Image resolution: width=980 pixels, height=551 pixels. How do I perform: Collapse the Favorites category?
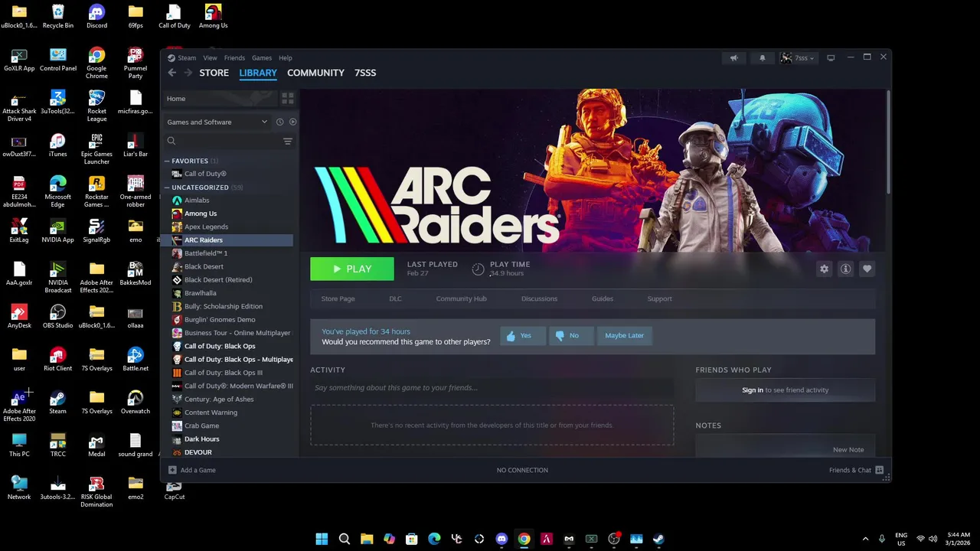pos(167,161)
